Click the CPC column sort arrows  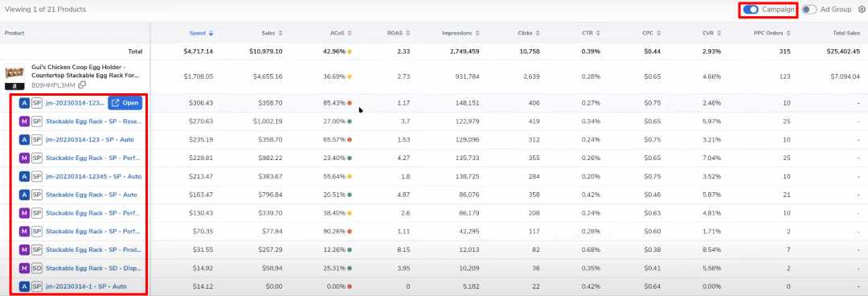(x=658, y=33)
